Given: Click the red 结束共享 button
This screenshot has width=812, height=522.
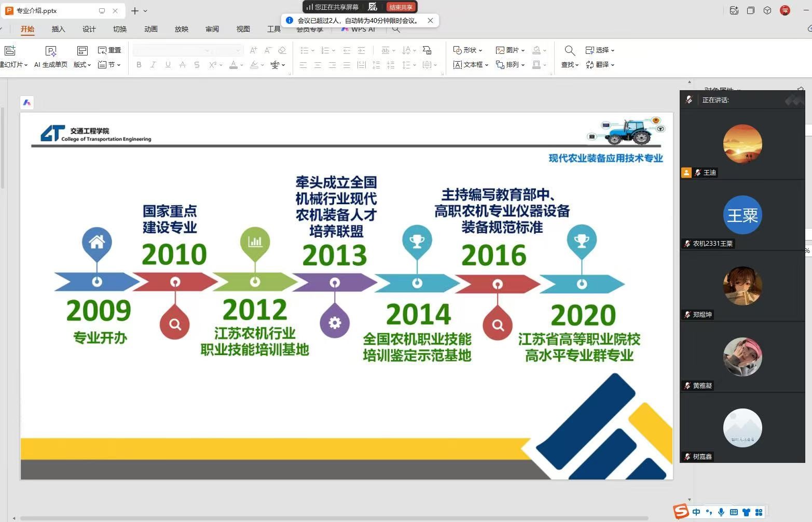Looking at the screenshot, I should click(401, 7).
